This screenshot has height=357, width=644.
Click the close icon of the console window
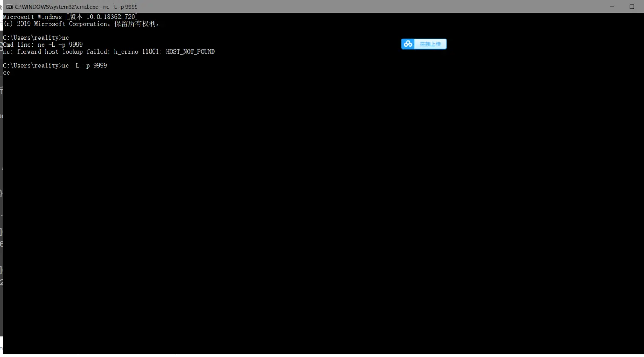pos(643,6)
